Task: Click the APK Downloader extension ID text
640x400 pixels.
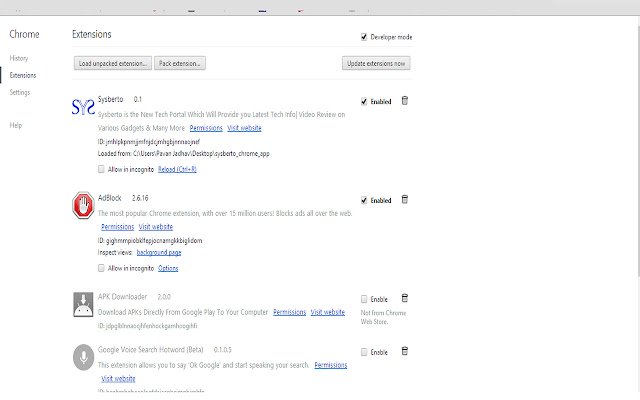Action: coord(147,326)
